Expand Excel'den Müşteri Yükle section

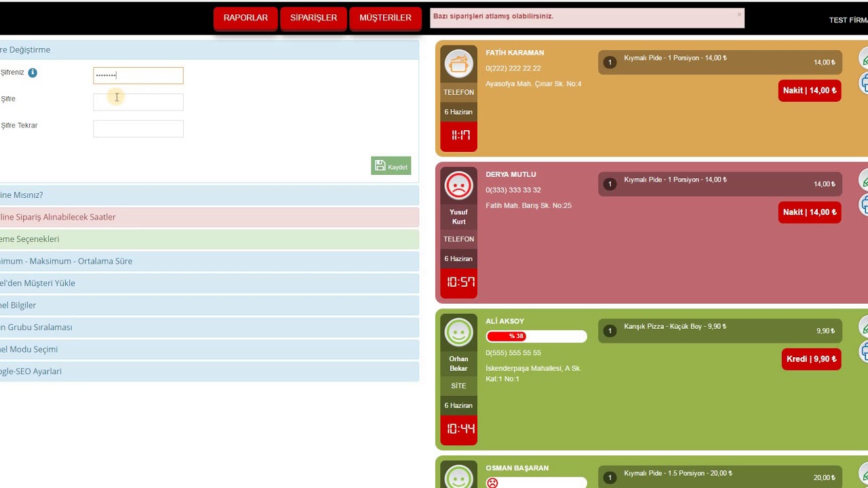pyautogui.click(x=209, y=283)
